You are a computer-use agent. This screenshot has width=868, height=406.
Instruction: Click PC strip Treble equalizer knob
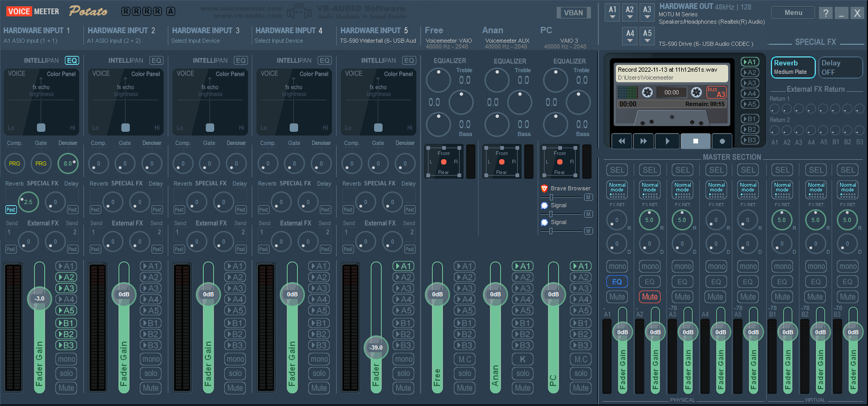click(556, 80)
